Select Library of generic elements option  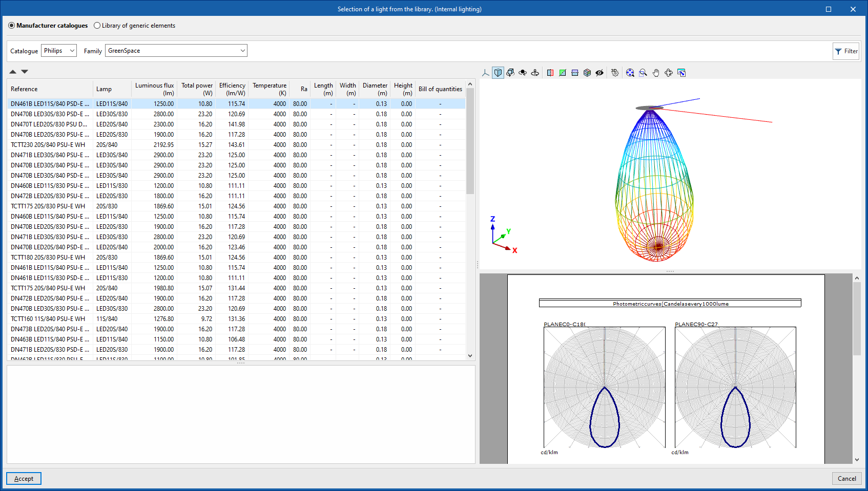97,26
